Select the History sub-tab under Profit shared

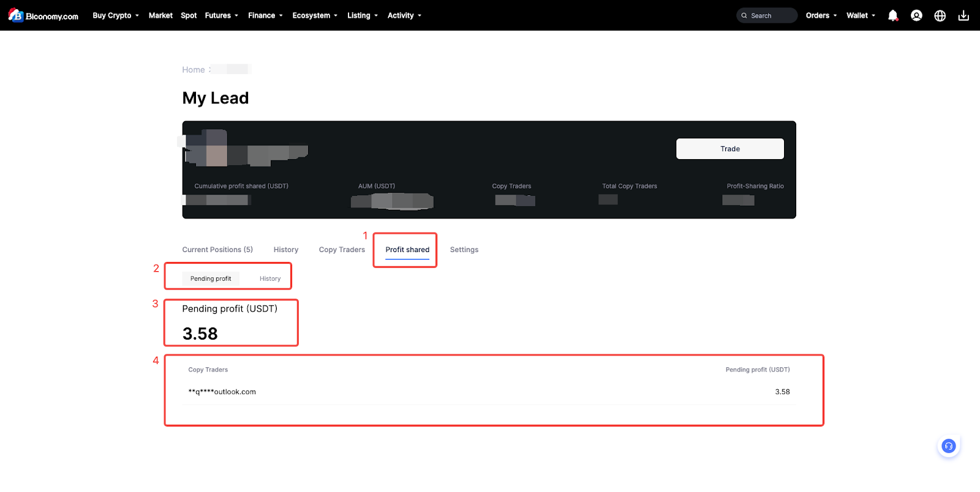270,278
